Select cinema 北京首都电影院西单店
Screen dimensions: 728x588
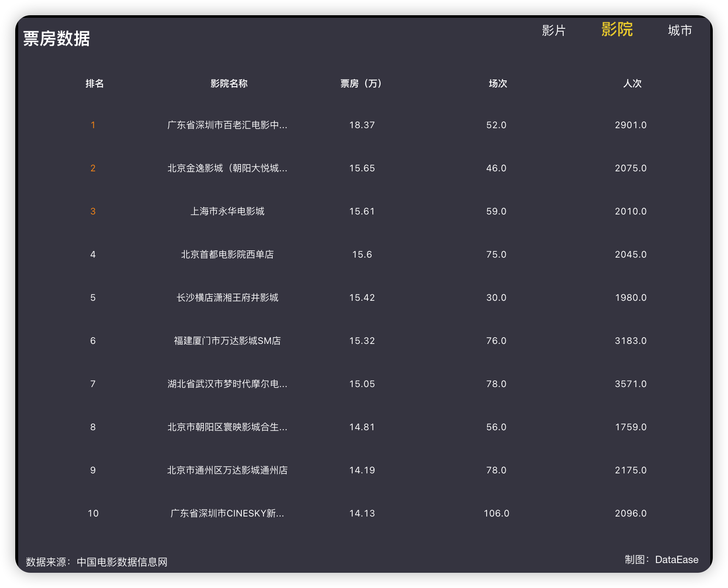[227, 255]
